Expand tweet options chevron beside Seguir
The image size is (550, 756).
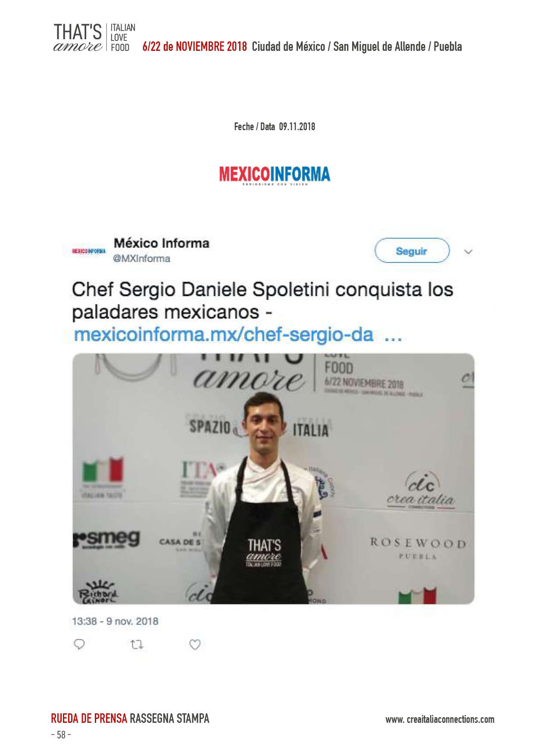[468, 252]
